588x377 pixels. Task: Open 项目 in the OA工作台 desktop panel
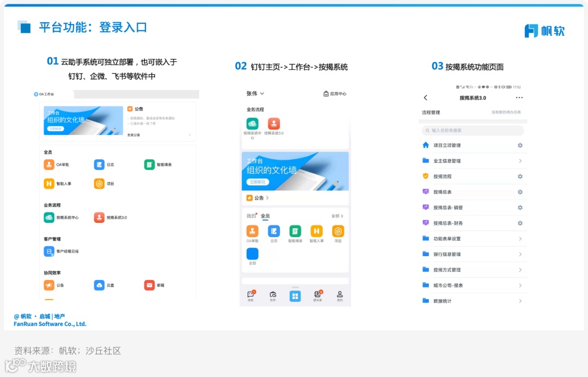point(104,184)
